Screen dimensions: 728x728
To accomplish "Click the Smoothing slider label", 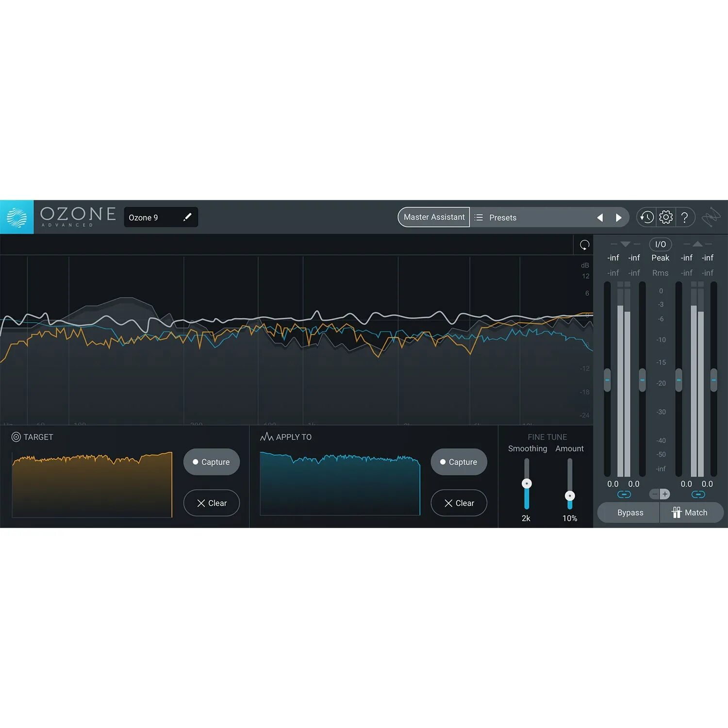I will 528,448.
